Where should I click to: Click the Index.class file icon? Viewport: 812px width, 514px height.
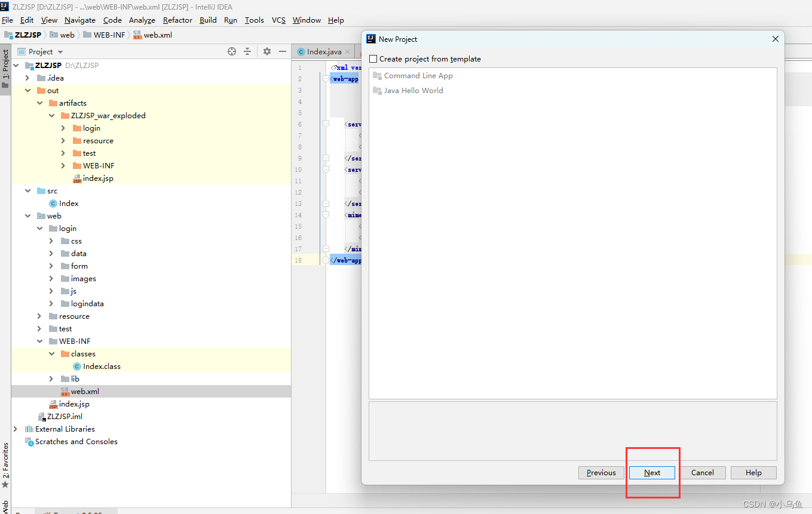(x=77, y=367)
